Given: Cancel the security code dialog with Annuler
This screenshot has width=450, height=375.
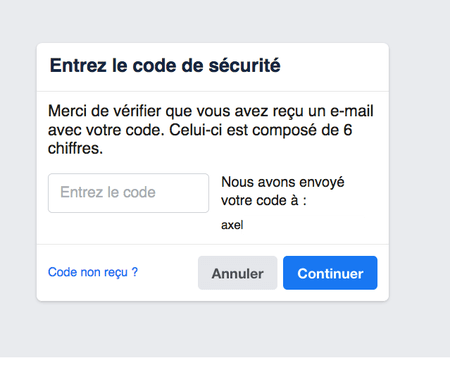Looking at the screenshot, I should (238, 273).
